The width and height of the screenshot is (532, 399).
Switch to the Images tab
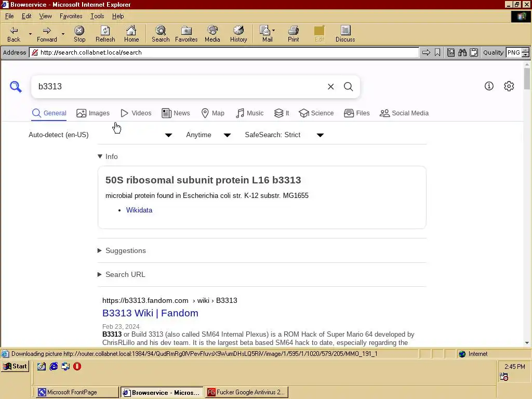[x=93, y=113]
